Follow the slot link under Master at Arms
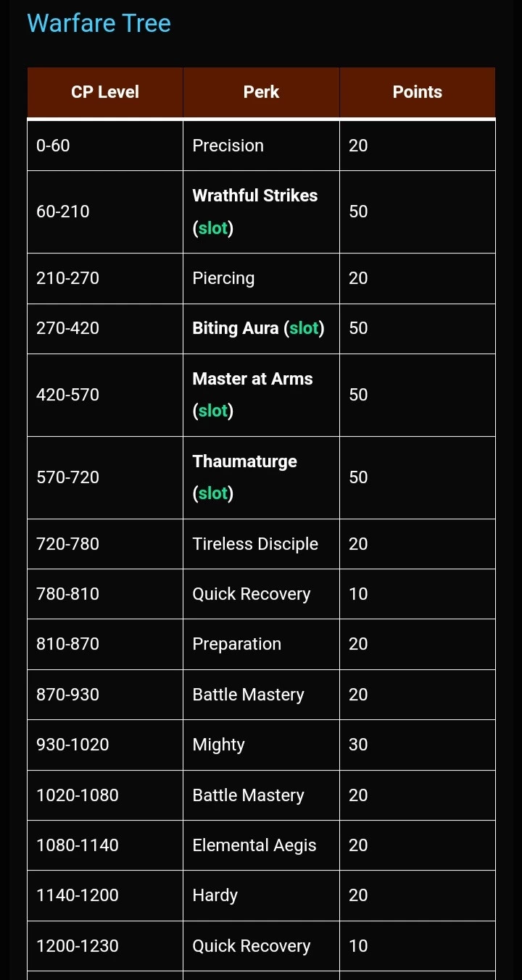Screen dimensions: 522x980 click(213, 411)
